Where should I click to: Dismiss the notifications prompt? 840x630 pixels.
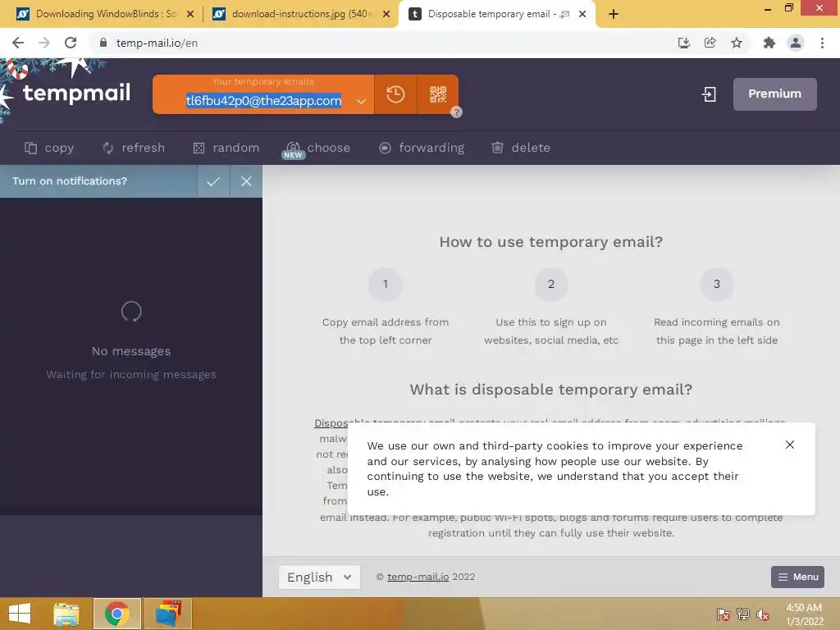(x=246, y=181)
